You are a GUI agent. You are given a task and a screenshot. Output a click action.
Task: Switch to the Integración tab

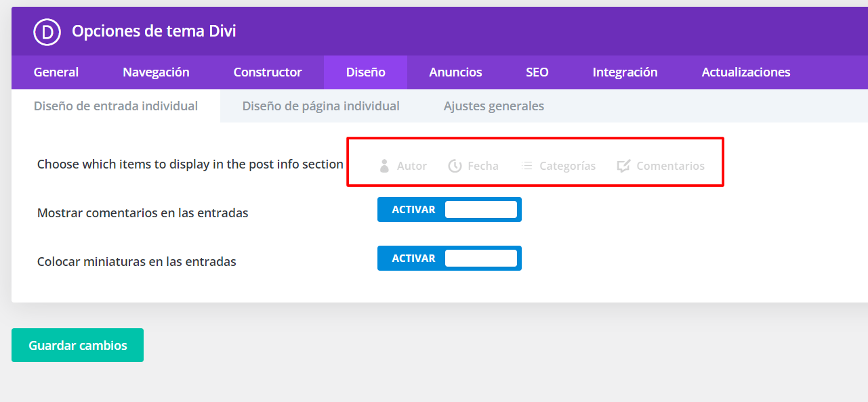click(x=625, y=72)
